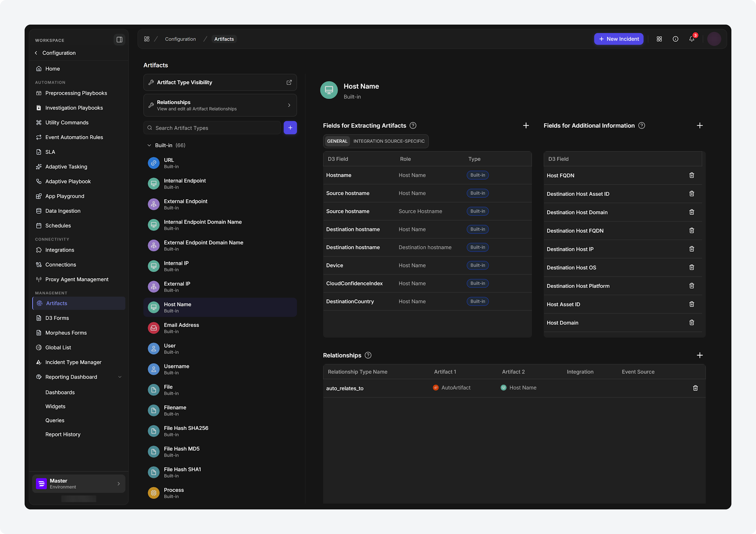This screenshot has height=534, width=756.
Task: Select the File Hash SHA256 artifact type
Action: [220, 431]
